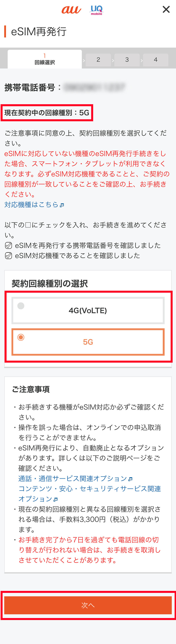Select step 1 回線選択 tab
The image size is (176, 644).
click(x=45, y=59)
